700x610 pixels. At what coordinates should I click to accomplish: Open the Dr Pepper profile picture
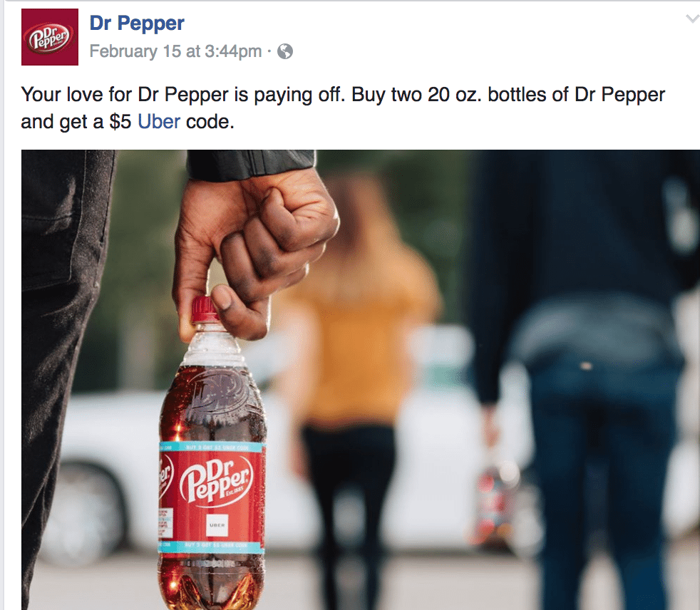50,37
